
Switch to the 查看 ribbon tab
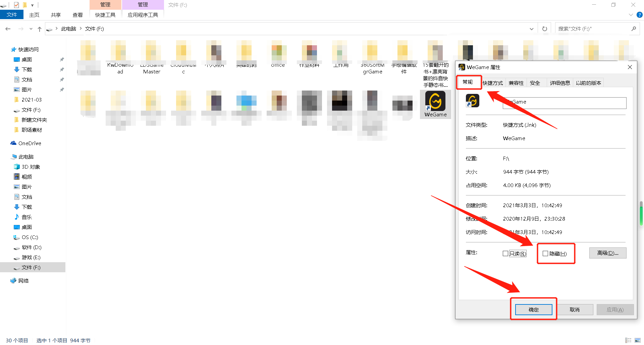click(x=78, y=15)
